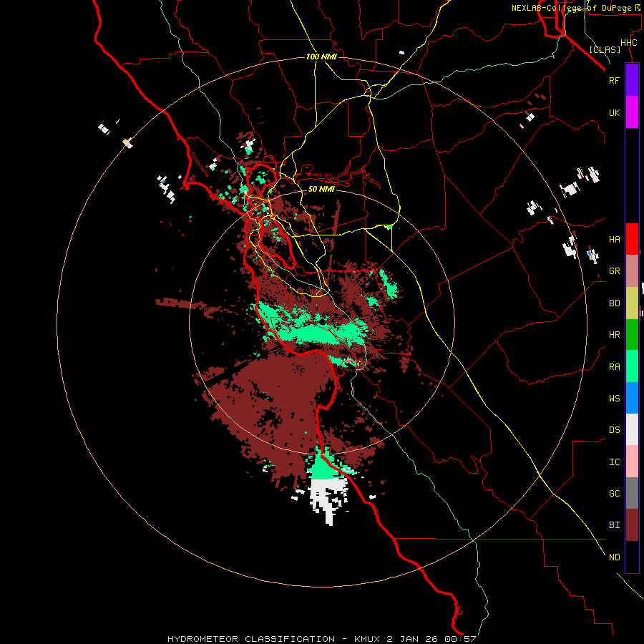Image resolution: width=644 pixels, height=644 pixels.
Task: Click the ND legend label
Action: (x=614, y=557)
